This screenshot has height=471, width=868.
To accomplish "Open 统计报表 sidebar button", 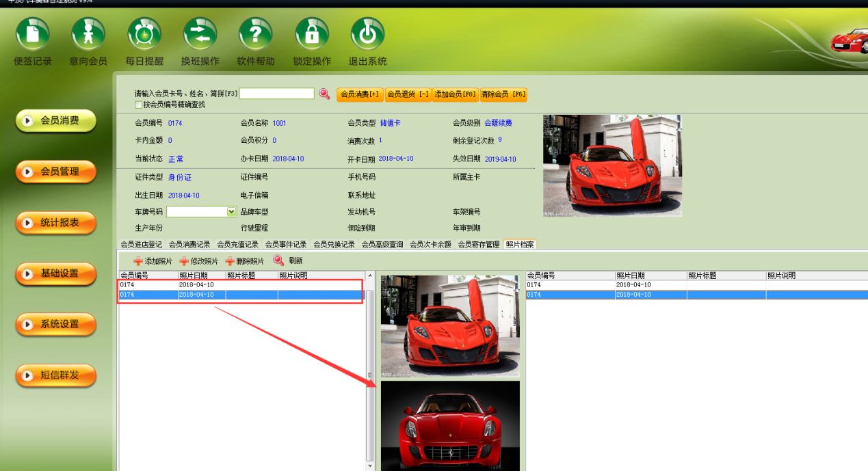I will (56, 223).
